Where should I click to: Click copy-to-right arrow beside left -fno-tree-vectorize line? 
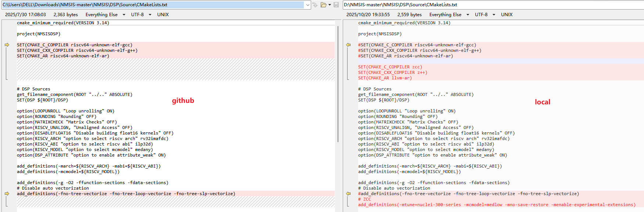point(7,194)
